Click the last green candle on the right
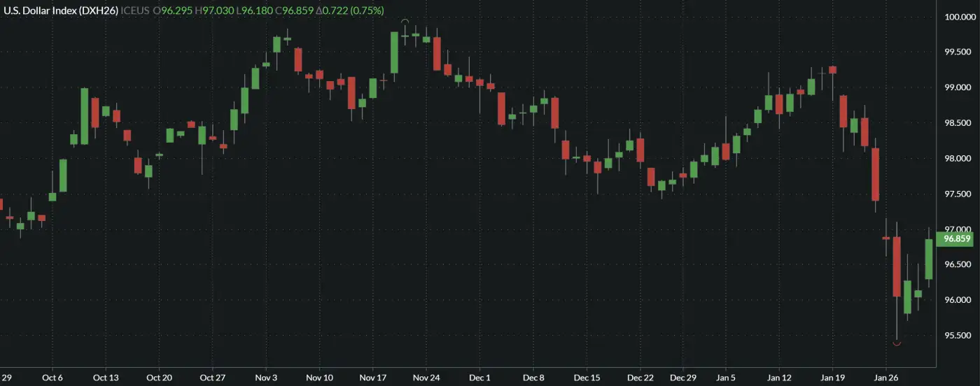980x386 pixels. [929, 259]
